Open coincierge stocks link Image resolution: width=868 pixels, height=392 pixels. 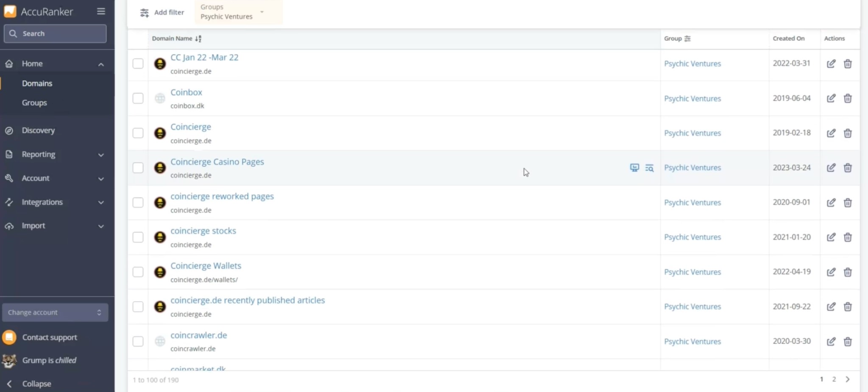tap(203, 231)
